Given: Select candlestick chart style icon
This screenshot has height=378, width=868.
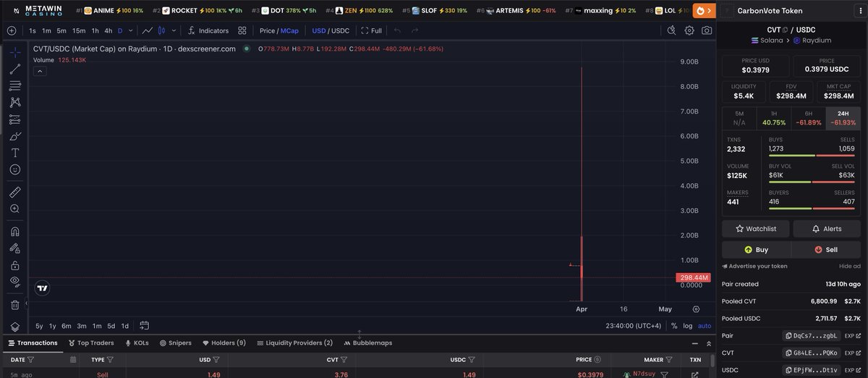Looking at the screenshot, I should 162,30.
